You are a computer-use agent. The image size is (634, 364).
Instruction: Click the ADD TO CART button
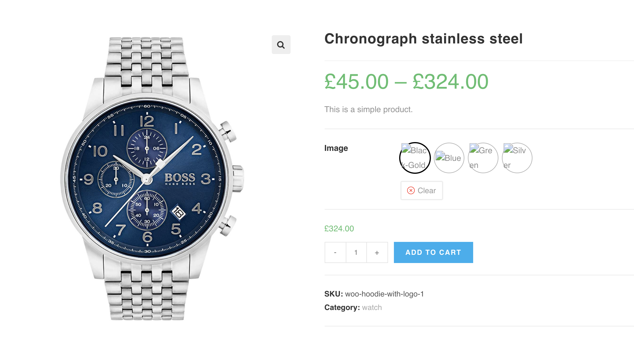click(x=433, y=252)
